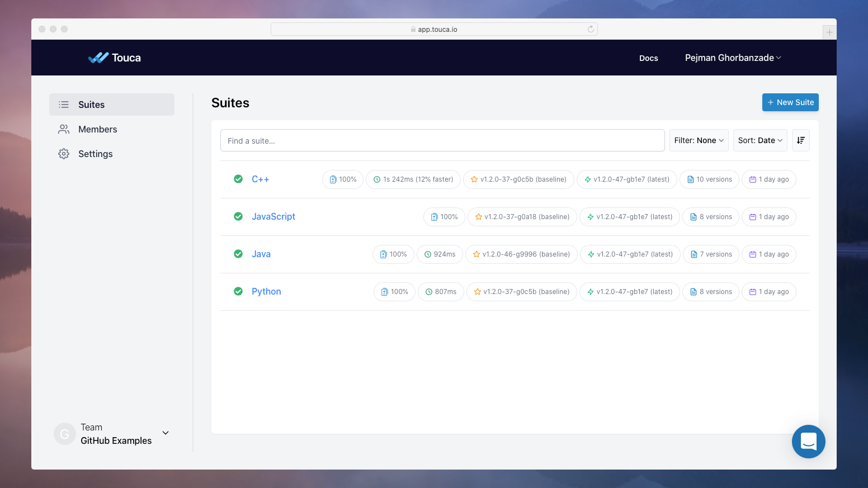
Task: Click the 100% badge on JavaScript row
Action: click(x=444, y=217)
